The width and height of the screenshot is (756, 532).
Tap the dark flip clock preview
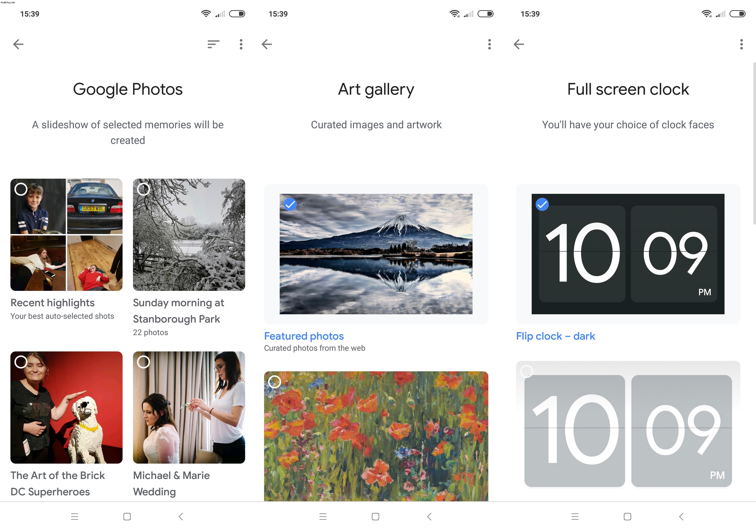628,254
